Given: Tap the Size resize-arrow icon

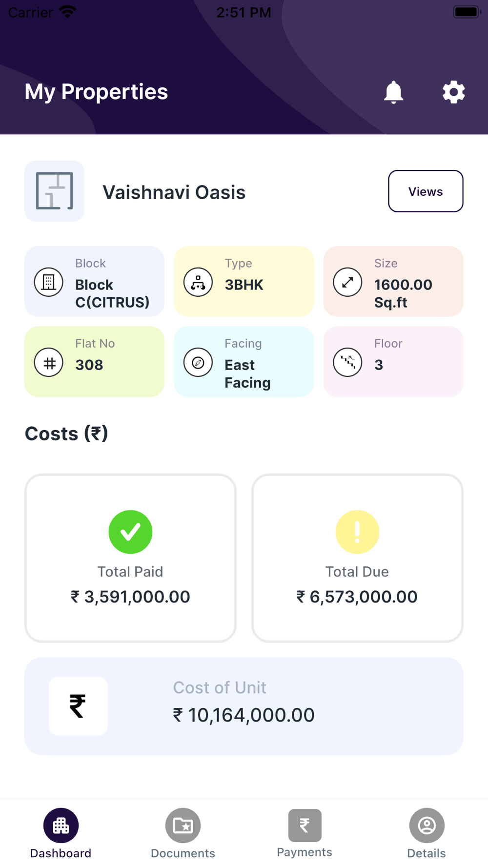Looking at the screenshot, I should click(x=347, y=282).
